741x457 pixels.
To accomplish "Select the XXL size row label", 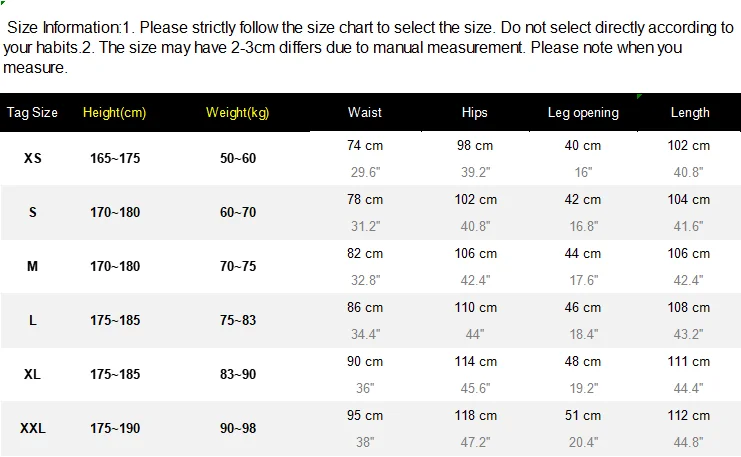I will 33,429.
